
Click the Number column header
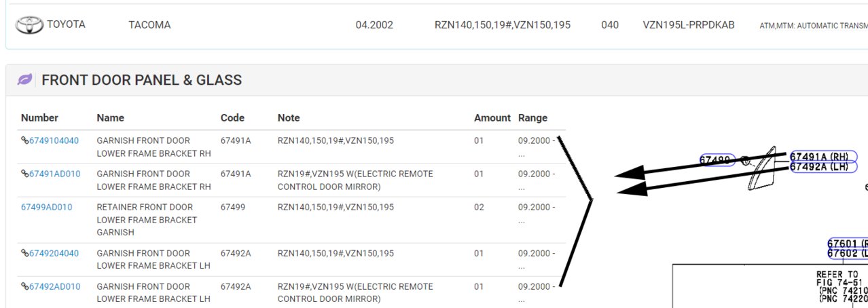pyautogui.click(x=39, y=118)
